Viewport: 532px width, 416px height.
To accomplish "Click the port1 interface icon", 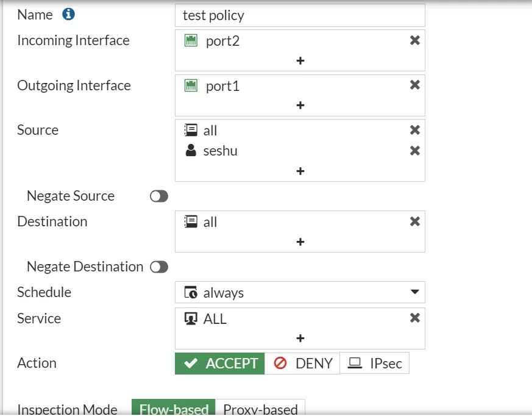I will [x=191, y=85].
